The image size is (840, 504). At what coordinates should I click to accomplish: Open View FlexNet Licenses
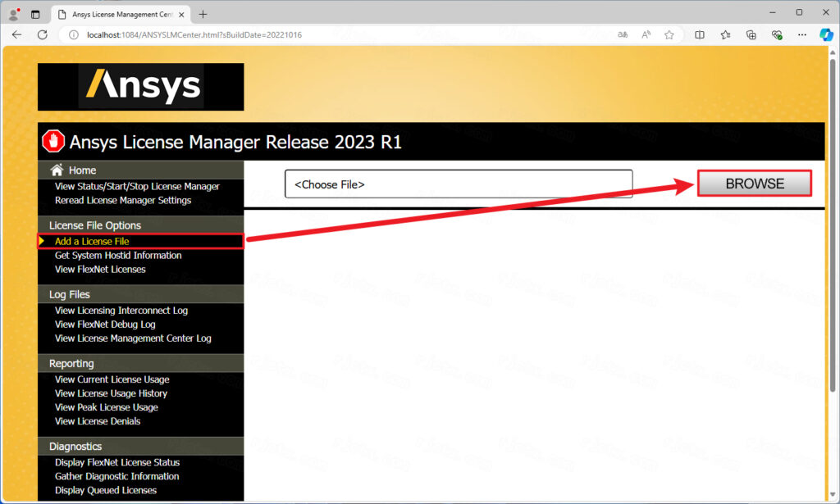(100, 269)
